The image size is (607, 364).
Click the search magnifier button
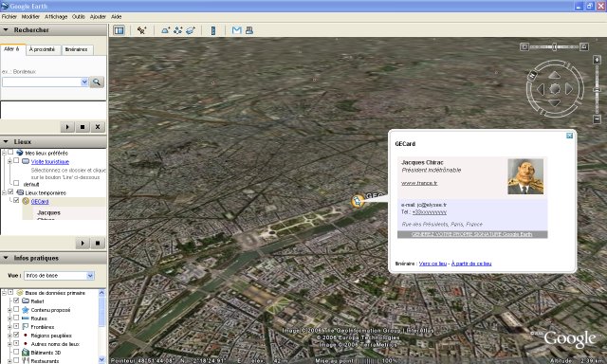tap(97, 82)
